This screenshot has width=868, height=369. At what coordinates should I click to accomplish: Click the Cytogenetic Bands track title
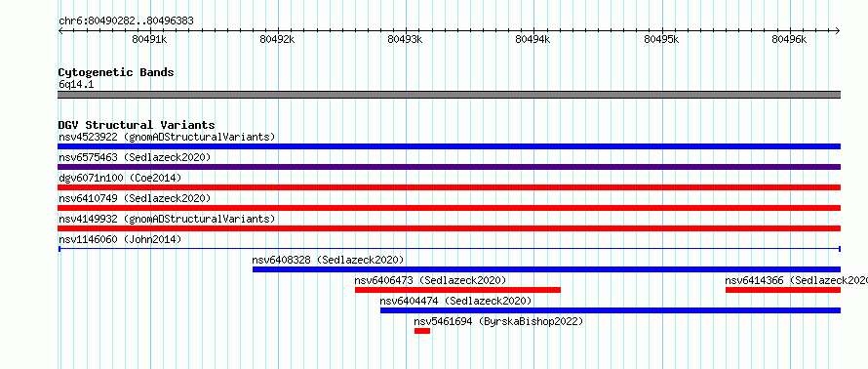point(116,72)
